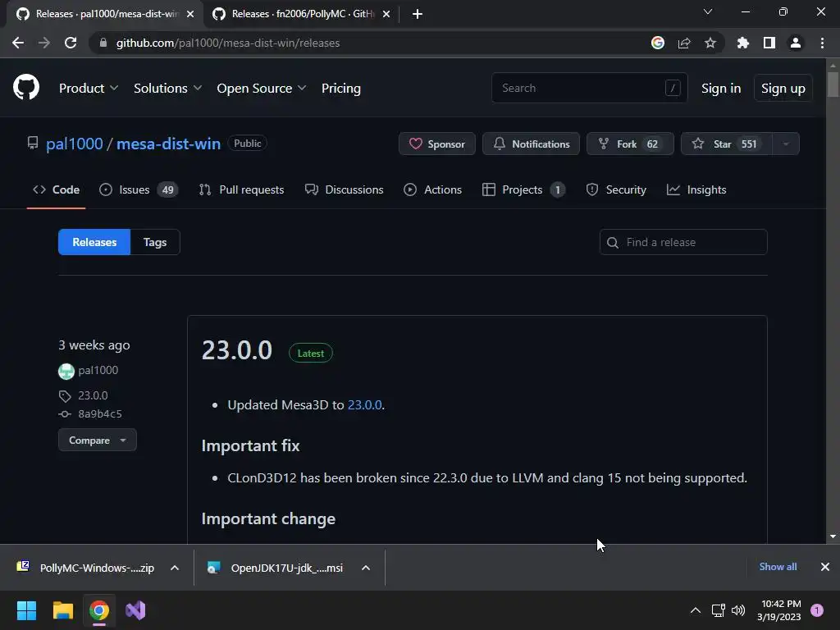This screenshot has height=630, width=840.
Task: Expand the Solutions menu
Action: (x=167, y=88)
